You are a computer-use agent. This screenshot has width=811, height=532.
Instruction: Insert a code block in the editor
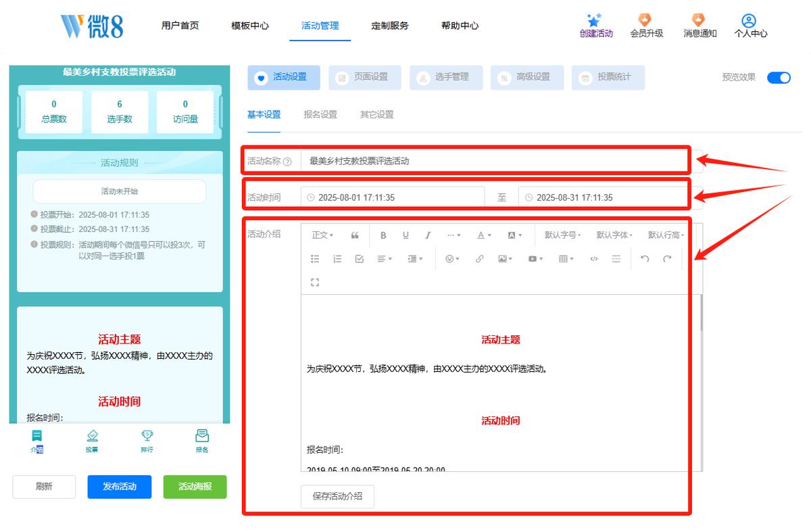pos(594,259)
